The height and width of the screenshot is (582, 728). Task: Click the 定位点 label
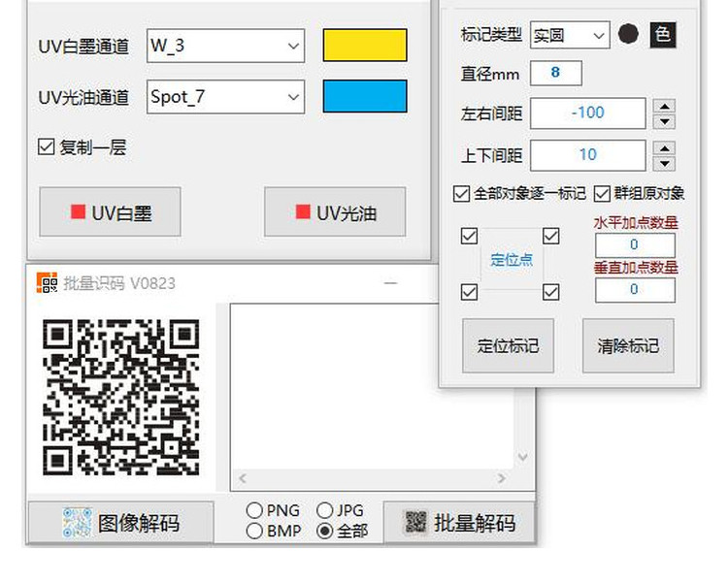[512, 259]
